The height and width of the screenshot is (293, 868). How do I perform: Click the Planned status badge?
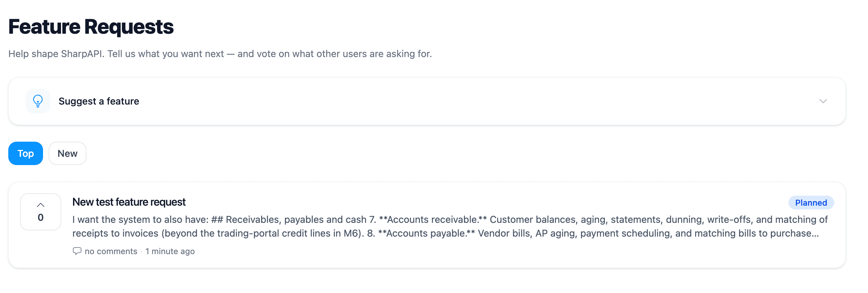811,203
